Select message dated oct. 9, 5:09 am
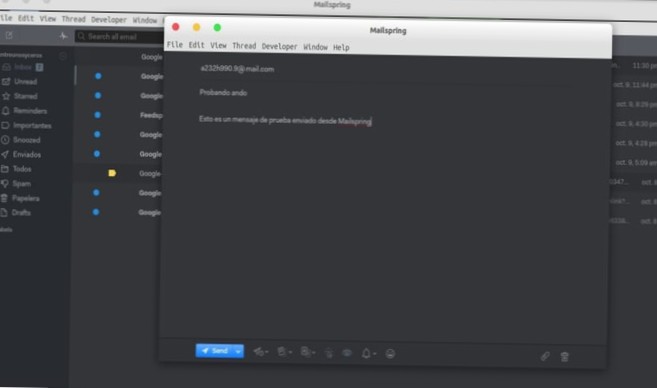 636,163
